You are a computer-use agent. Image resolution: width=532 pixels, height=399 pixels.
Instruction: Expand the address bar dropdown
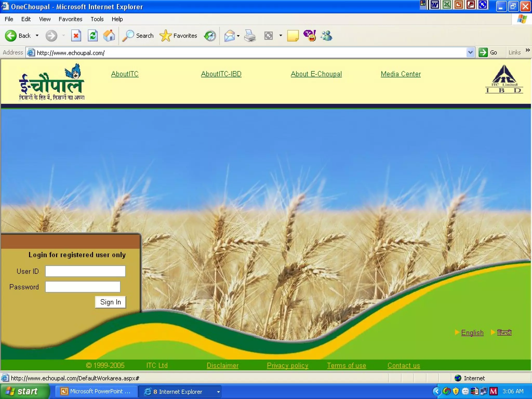470,52
